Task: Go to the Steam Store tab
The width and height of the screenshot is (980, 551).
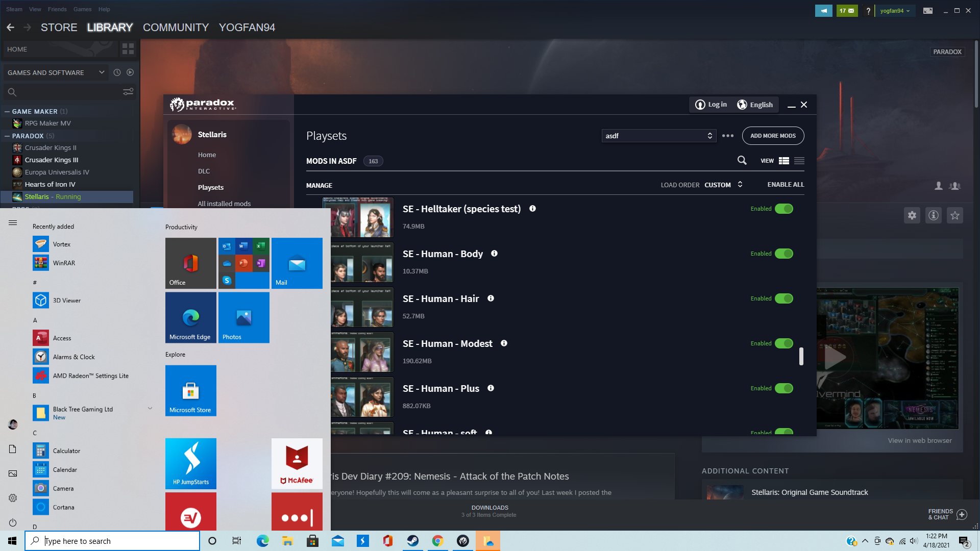Action: (59, 28)
